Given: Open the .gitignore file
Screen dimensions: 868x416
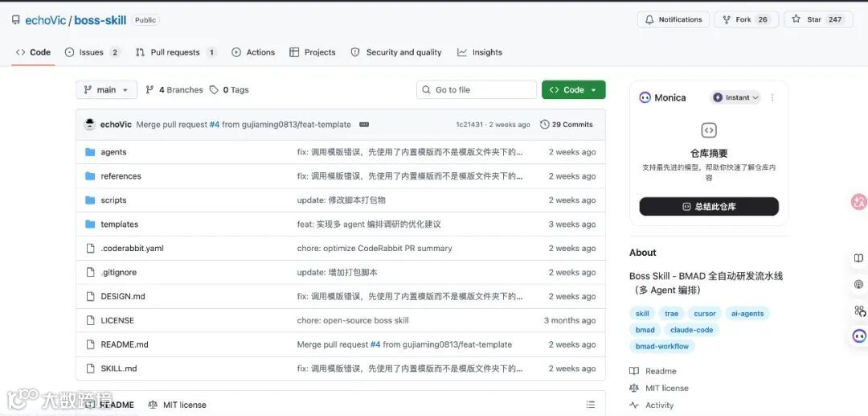Looking at the screenshot, I should pos(118,273).
